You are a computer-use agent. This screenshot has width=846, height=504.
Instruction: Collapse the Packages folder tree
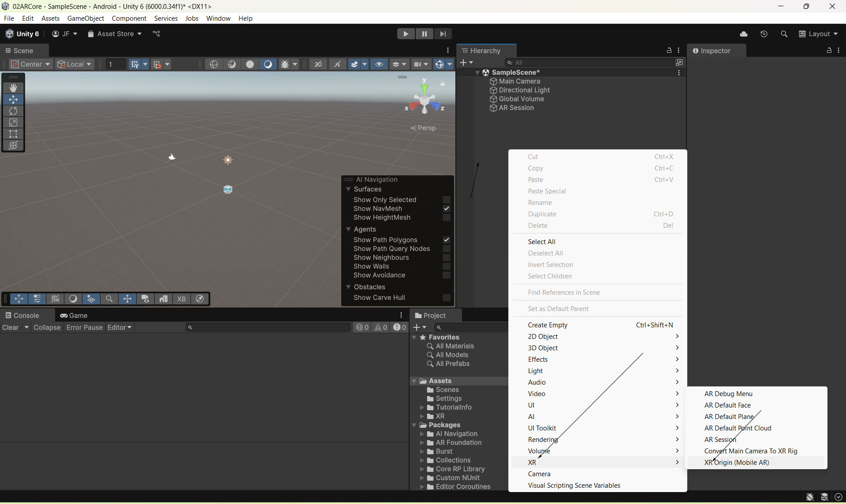point(414,425)
